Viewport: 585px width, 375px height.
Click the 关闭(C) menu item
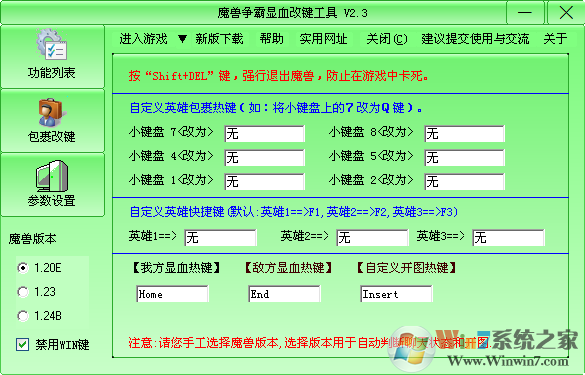point(387,39)
